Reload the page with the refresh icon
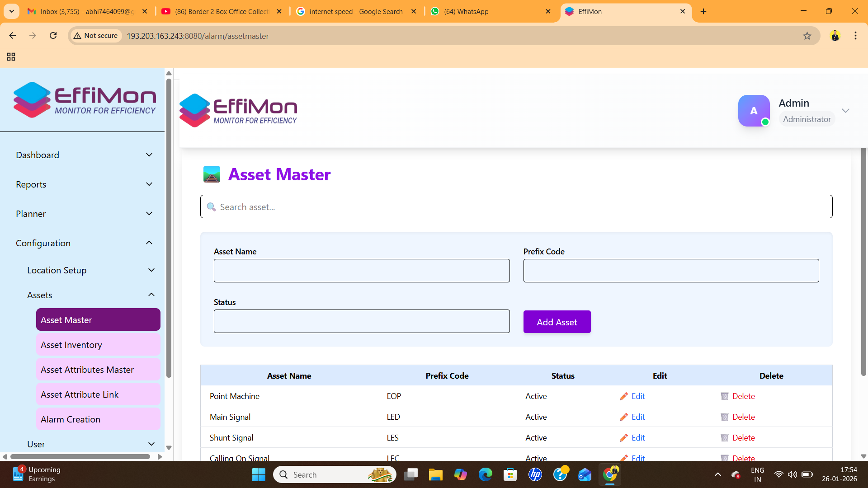Image resolution: width=868 pixels, height=488 pixels. click(53, 36)
